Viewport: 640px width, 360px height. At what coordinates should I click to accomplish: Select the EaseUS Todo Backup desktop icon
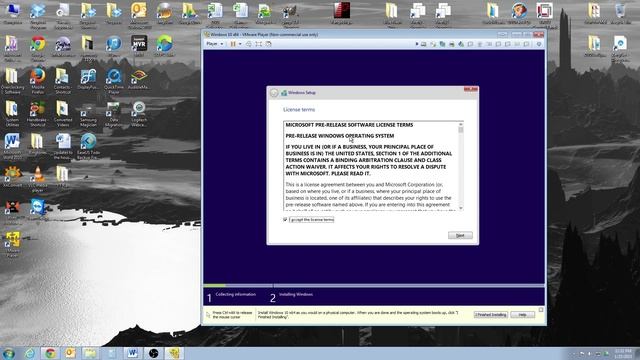pyautogui.click(x=88, y=147)
